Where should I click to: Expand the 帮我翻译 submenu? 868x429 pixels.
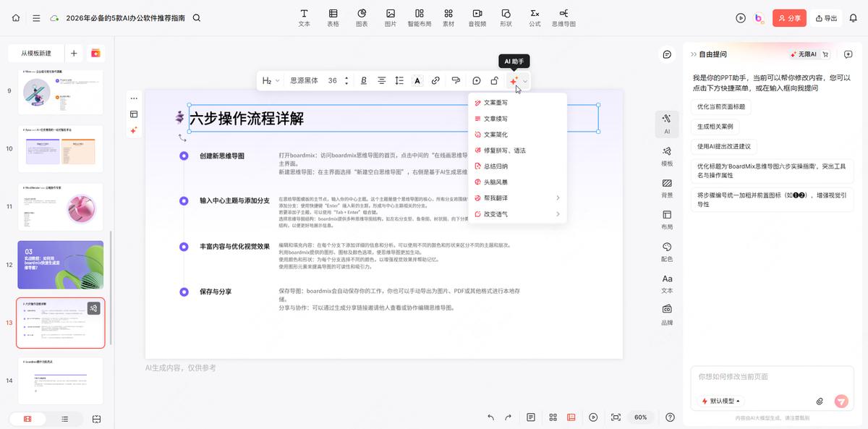[517, 198]
